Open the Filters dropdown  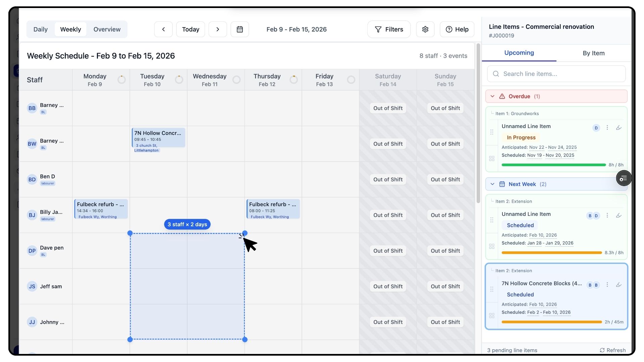coord(389,29)
